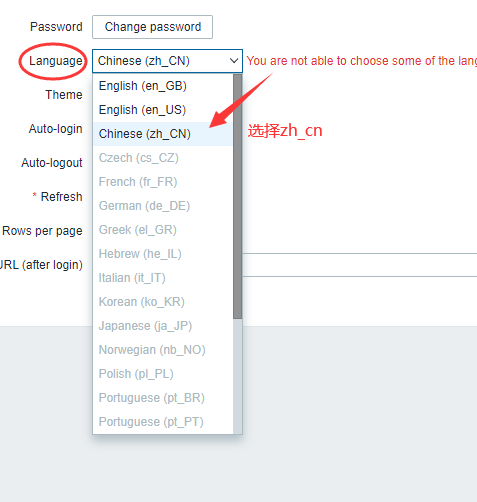The image size is (477, 502).
Task: Click the Norwegian (nb_NO) option
Action: (x=163, y=350)
